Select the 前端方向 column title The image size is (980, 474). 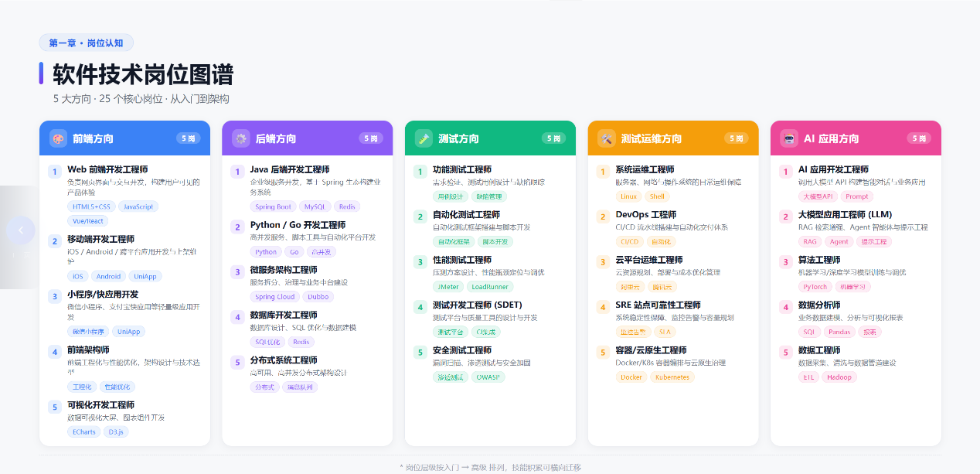(x=94, y=139)
